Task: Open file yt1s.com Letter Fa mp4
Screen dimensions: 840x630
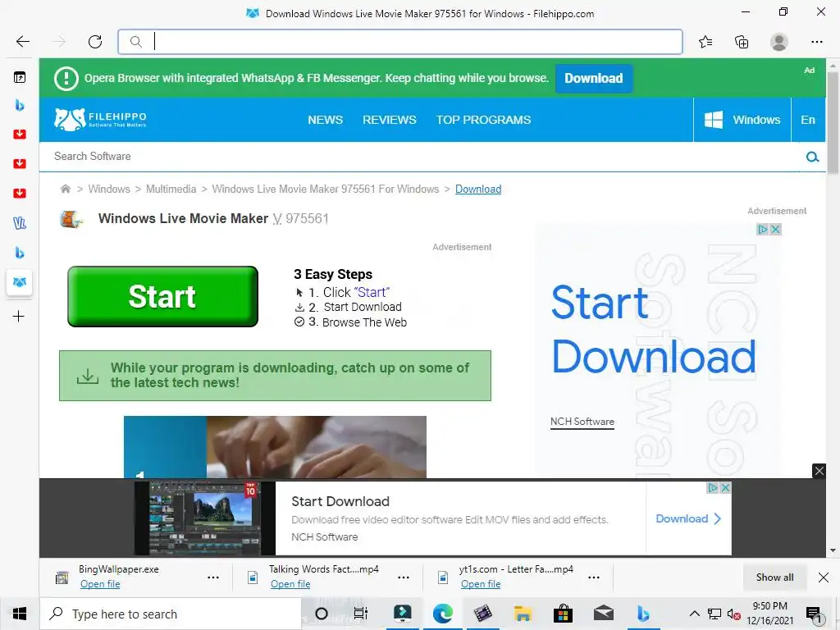Action: point(481,584)
